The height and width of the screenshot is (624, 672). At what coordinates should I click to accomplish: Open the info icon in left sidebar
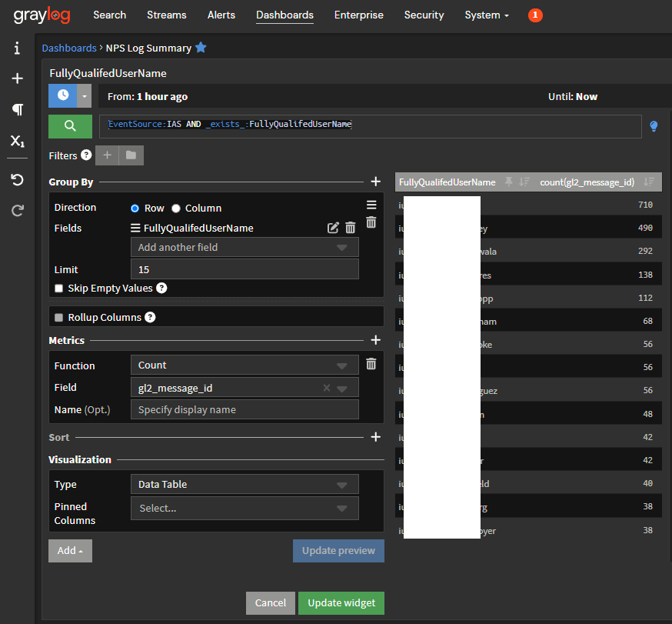point(17,48)
